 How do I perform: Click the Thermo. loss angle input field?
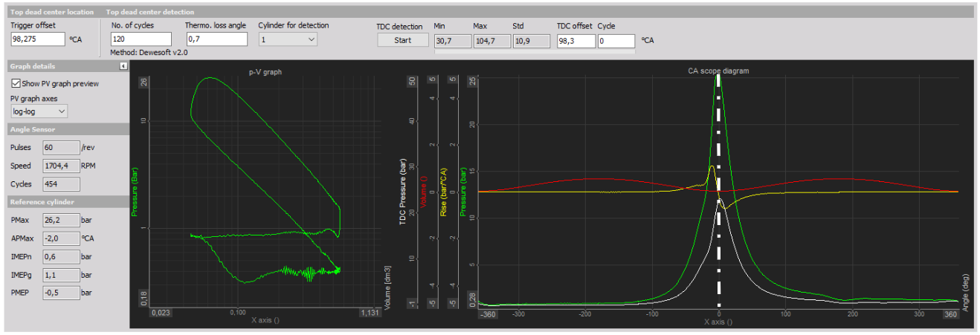[216, 39]
